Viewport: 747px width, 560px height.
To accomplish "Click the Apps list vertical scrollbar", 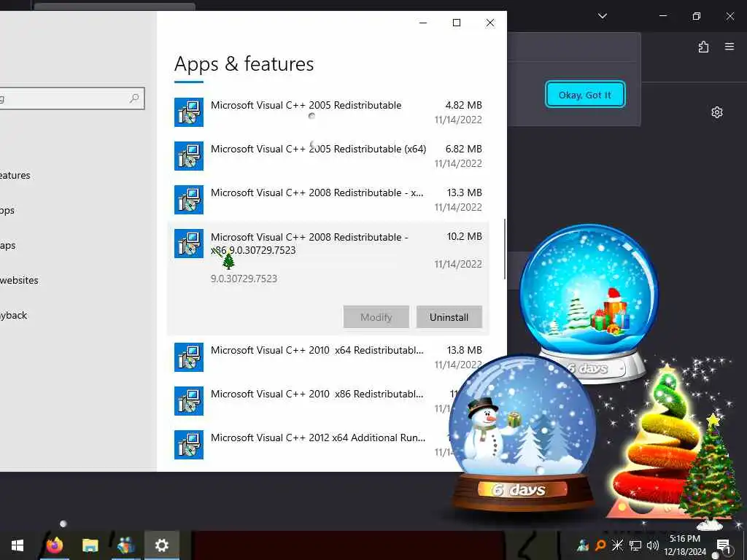I will click(504, 249).
